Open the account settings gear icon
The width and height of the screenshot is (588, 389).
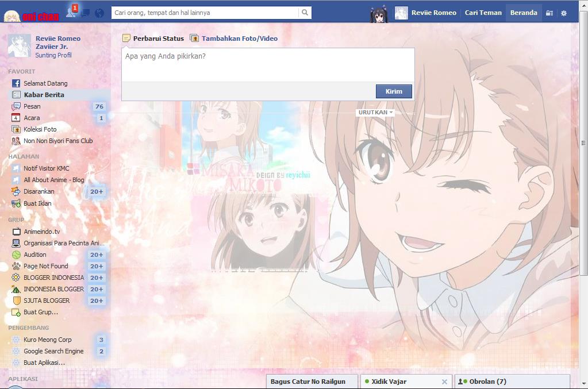click(x=564, y=13)
